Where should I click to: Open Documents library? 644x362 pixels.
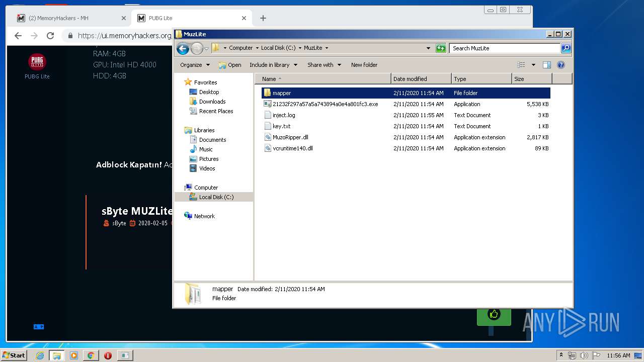point(207,140)
